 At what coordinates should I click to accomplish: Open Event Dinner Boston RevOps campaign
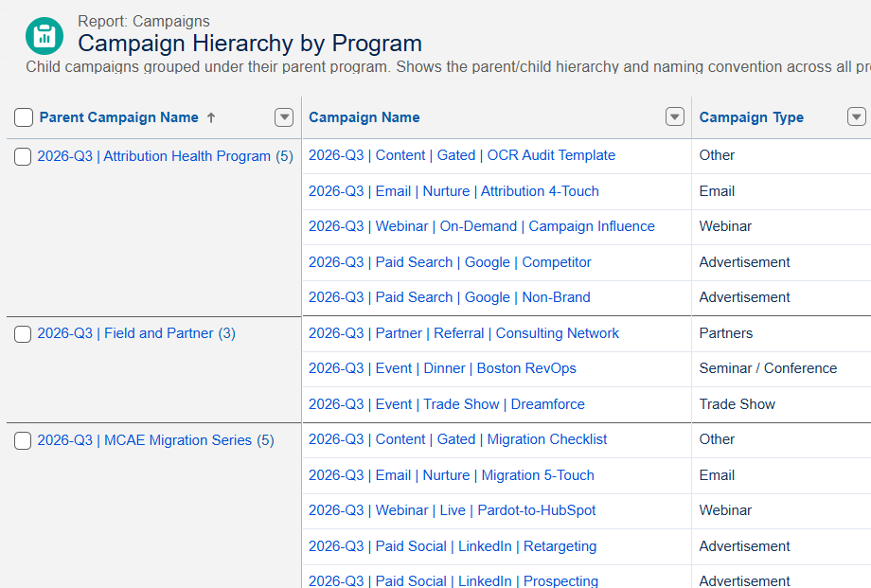pyautogui.click(x=442, y=368)
